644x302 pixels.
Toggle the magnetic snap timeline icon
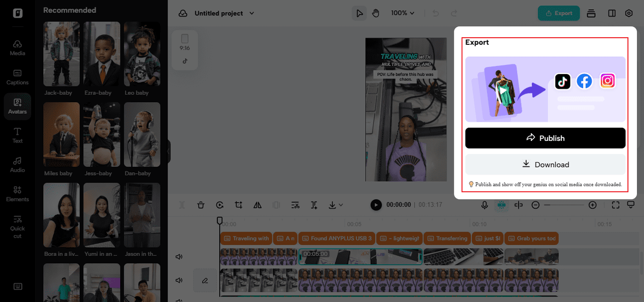[501, 205]
